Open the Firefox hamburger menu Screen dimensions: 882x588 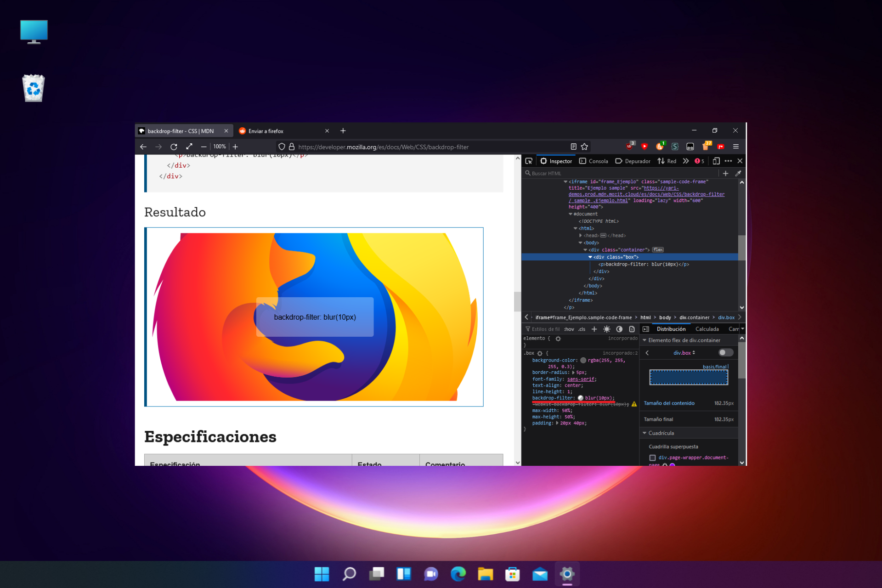pos(736,147)
